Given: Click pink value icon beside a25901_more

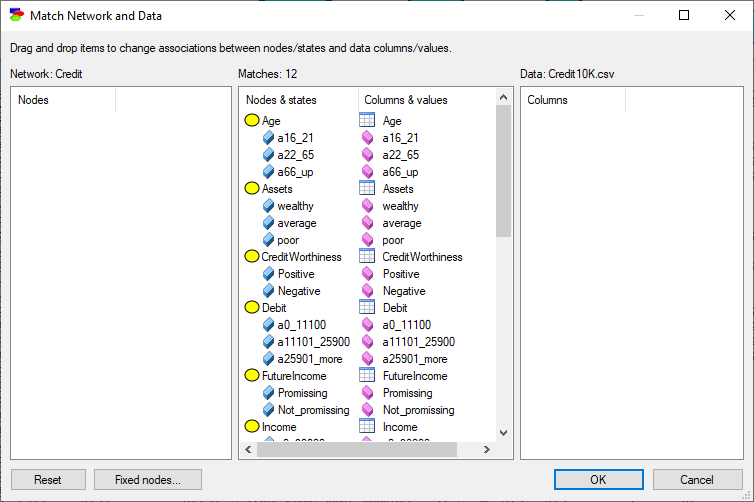Looking at the screenshot, I should tap(367, 359).
